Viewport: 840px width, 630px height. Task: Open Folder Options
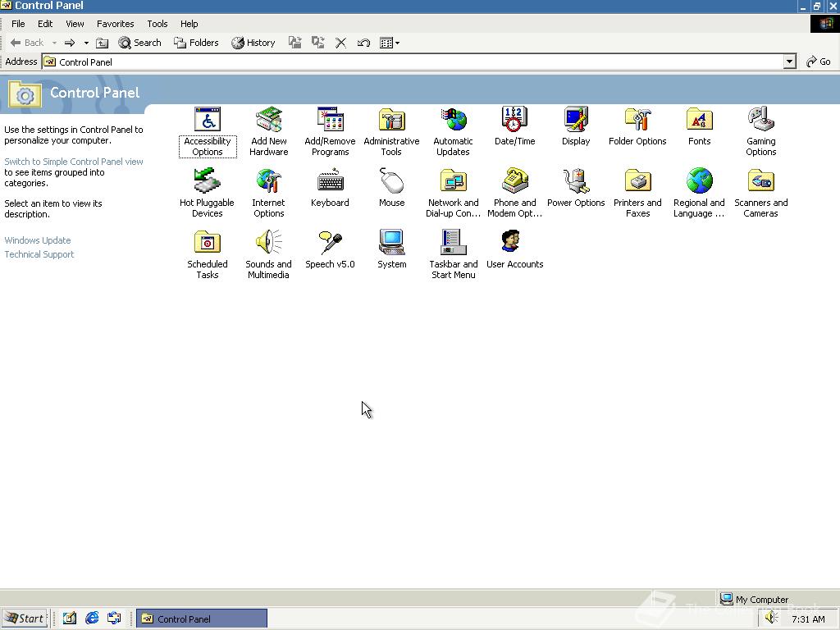(637, 126)
